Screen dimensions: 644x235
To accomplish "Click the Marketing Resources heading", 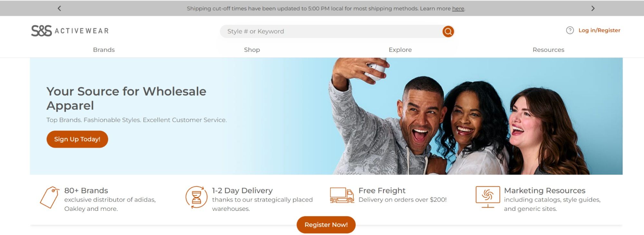I will pos(544,190).
